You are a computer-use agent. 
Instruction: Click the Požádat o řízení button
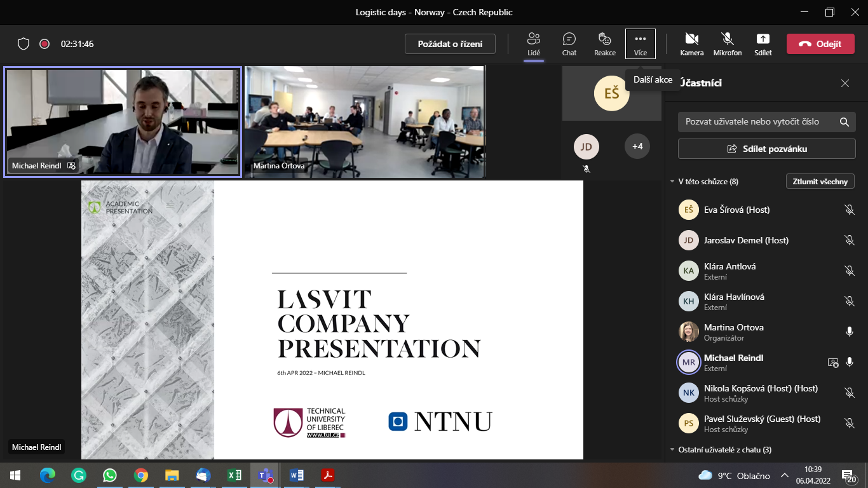pyautogui.click(x=450, y=44)
